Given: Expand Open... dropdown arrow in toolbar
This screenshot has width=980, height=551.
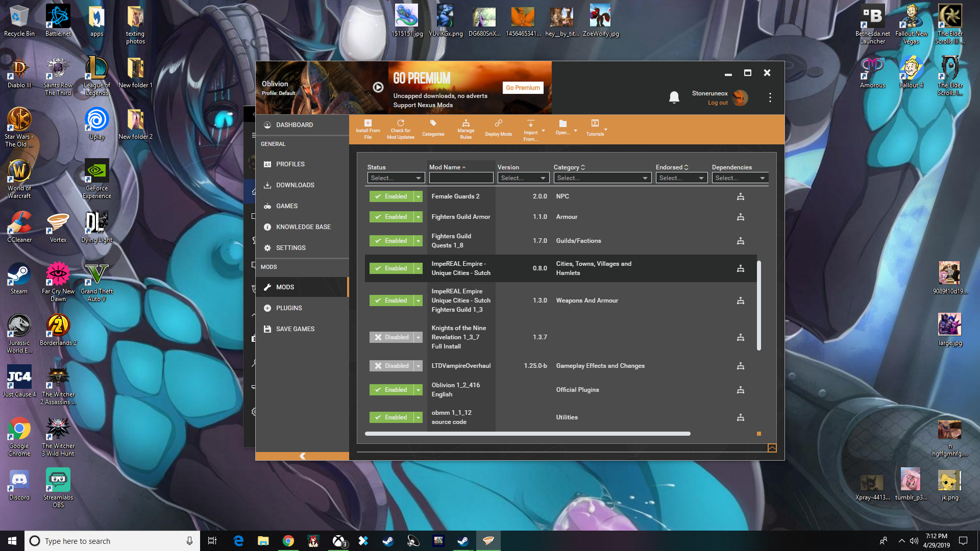Looking at the screenshot, I should point(575,131).
